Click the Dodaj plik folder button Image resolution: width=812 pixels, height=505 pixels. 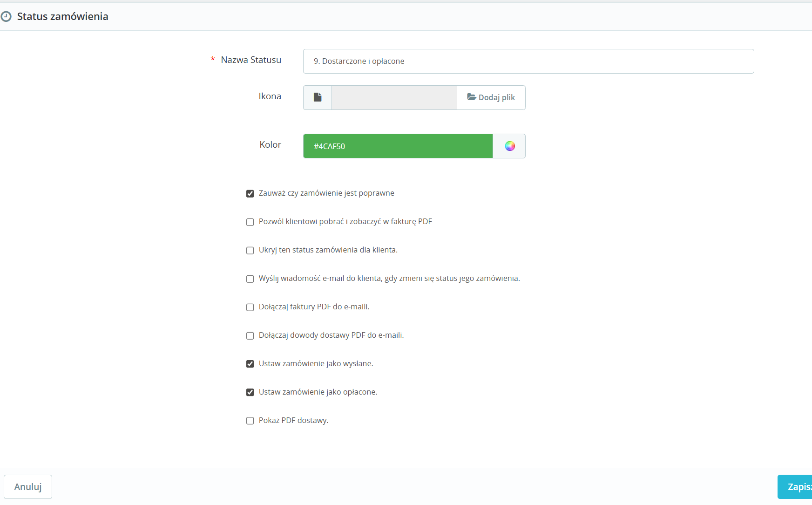point(491,97)
